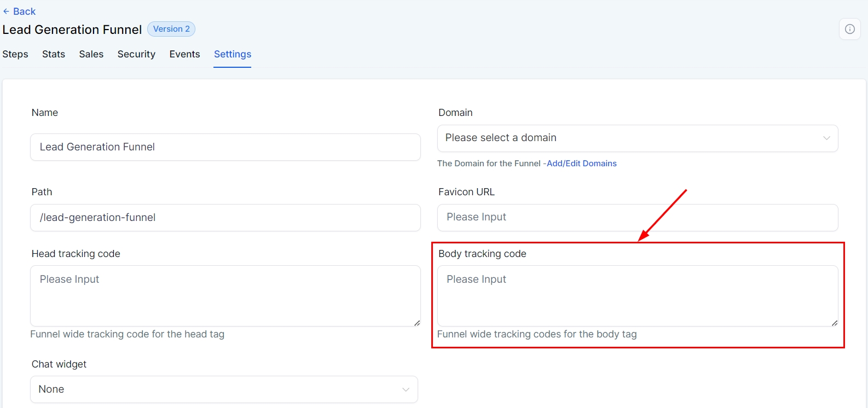Click the Domain dropdown chevron arrow
The image size is (868, 408).
click(826, 138)
